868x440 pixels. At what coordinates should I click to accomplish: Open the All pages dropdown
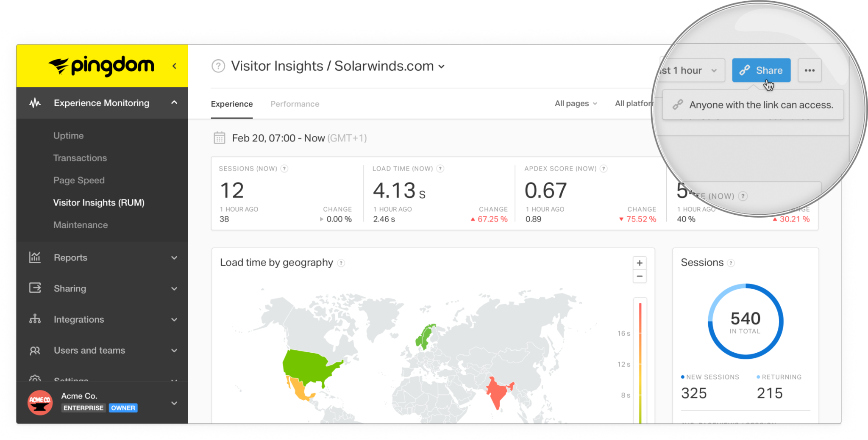coord(576,103)
